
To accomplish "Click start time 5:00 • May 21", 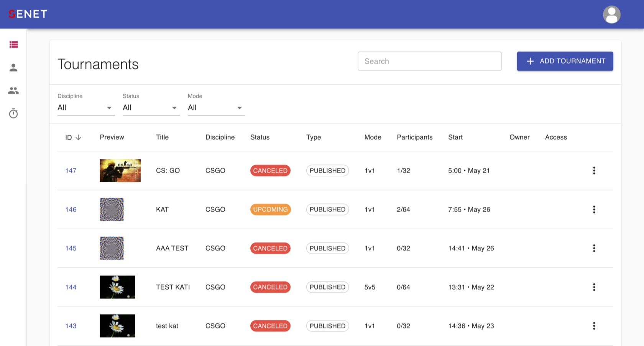I will (x=469, y=171).
